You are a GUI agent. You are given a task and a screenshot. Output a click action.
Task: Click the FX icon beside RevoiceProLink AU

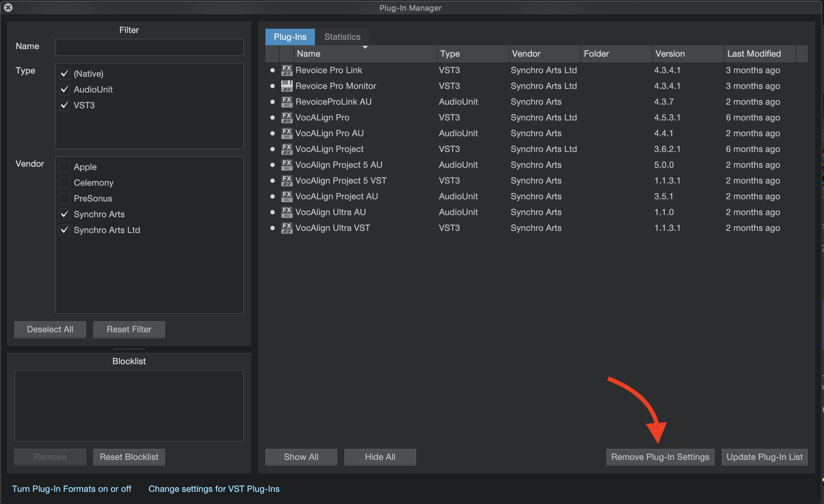coord(287,102)
